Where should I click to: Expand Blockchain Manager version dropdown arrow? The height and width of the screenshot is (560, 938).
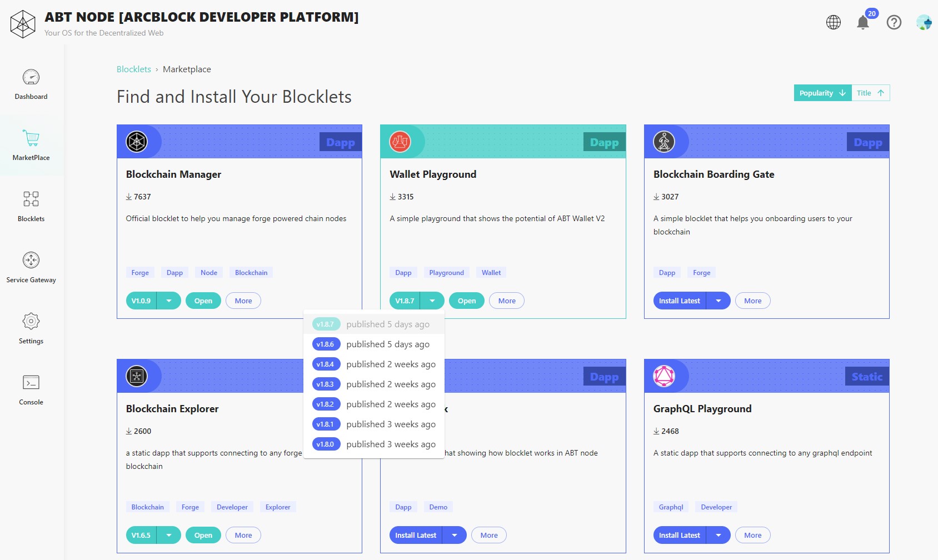[169, 301]
